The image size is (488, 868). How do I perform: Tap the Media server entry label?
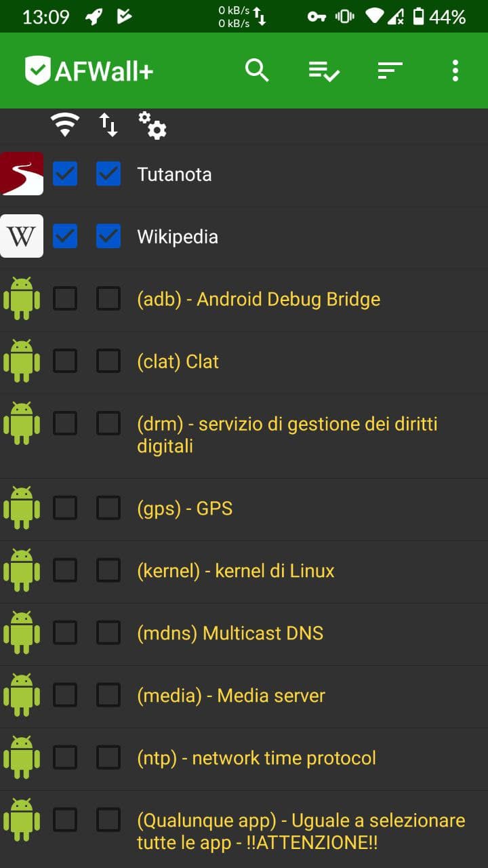(x=231, y=695)
